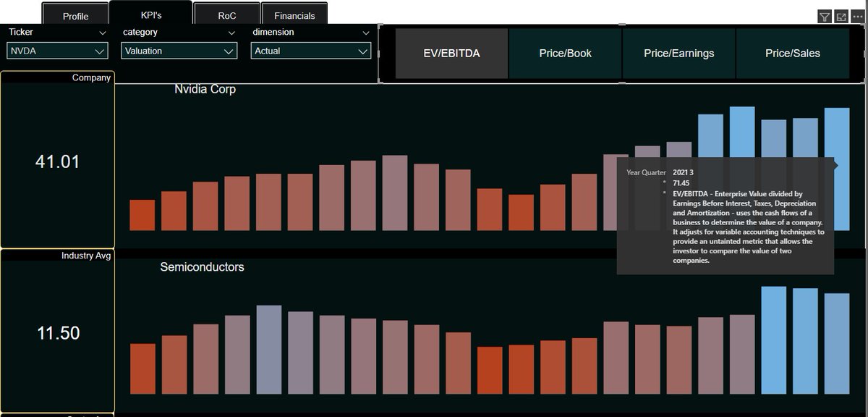Click the Semiconductors chart title
This screenshot has height=417, width=868.
click(202, 267)
